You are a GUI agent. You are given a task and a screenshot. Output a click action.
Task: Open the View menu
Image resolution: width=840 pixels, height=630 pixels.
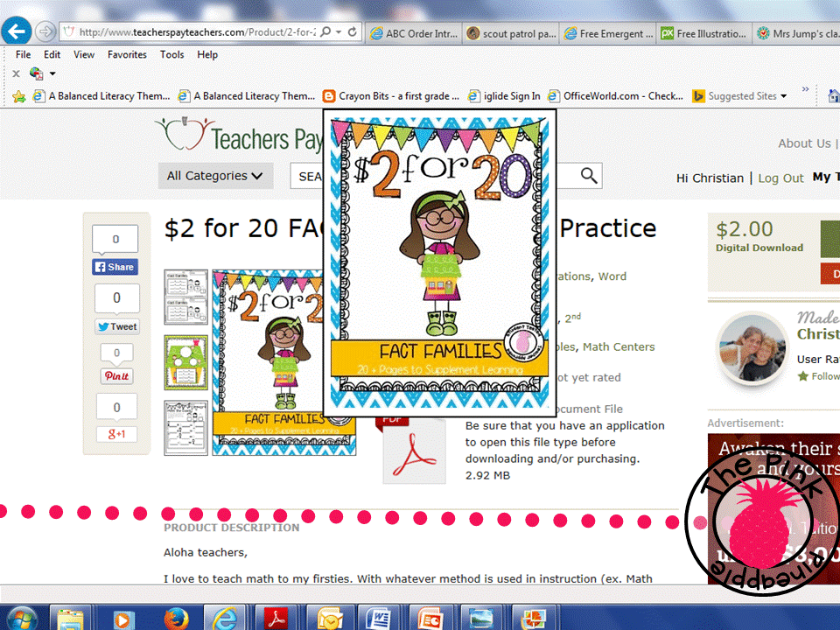tap(84, 54)
